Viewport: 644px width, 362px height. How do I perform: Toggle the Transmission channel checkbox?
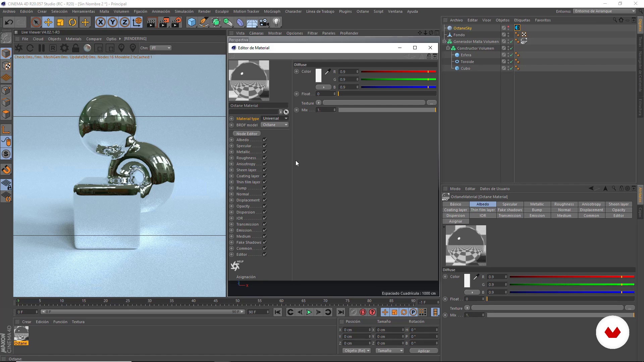click(265, 224)
